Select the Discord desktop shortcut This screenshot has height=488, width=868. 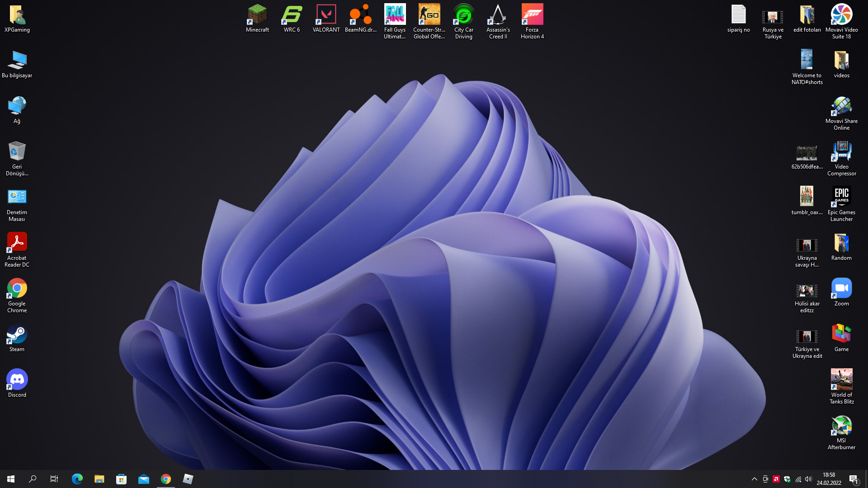pyautogui.click(x=17, y=384)
